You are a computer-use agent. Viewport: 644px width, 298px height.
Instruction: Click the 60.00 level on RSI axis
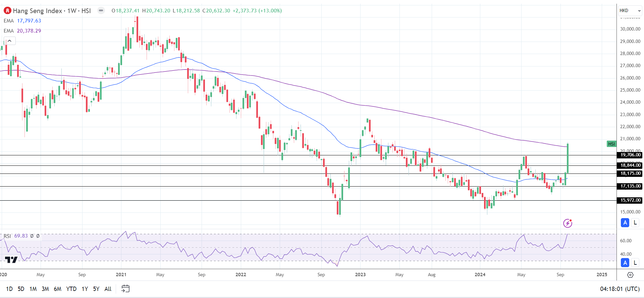click(626, 241)
